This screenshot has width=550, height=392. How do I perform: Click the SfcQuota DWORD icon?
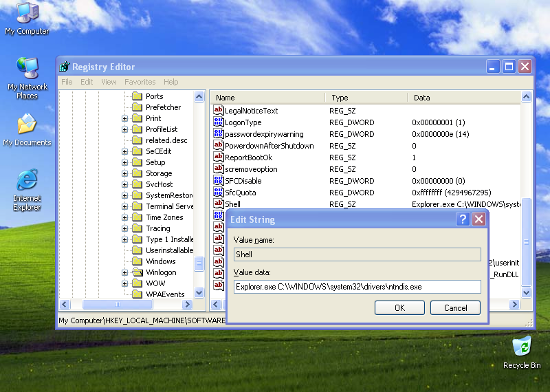(218, 193)
